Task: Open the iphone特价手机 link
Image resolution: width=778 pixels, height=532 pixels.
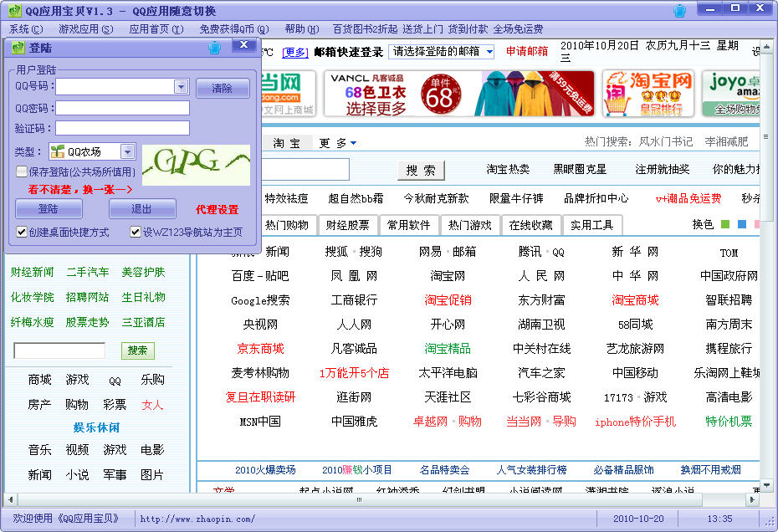Action: pyautogui.click(x=635, y=422)
